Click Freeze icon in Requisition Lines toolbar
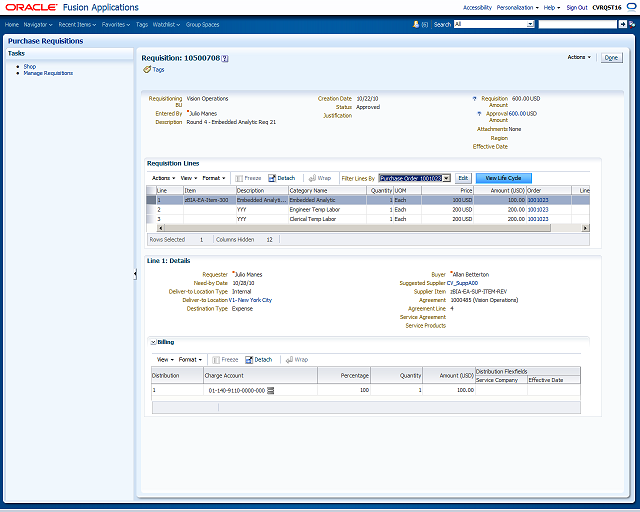Viewport: 640px width, 512px height. [239, 178]
